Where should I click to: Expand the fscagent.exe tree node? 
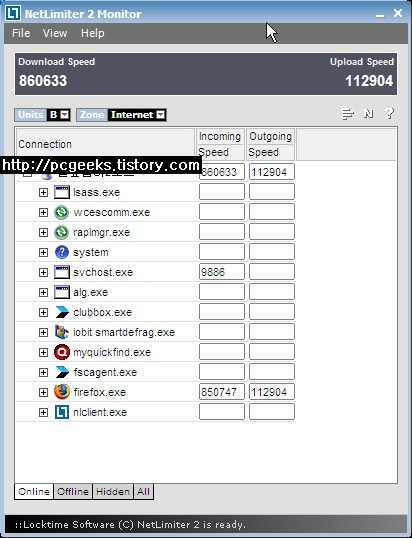click(43, 372)
